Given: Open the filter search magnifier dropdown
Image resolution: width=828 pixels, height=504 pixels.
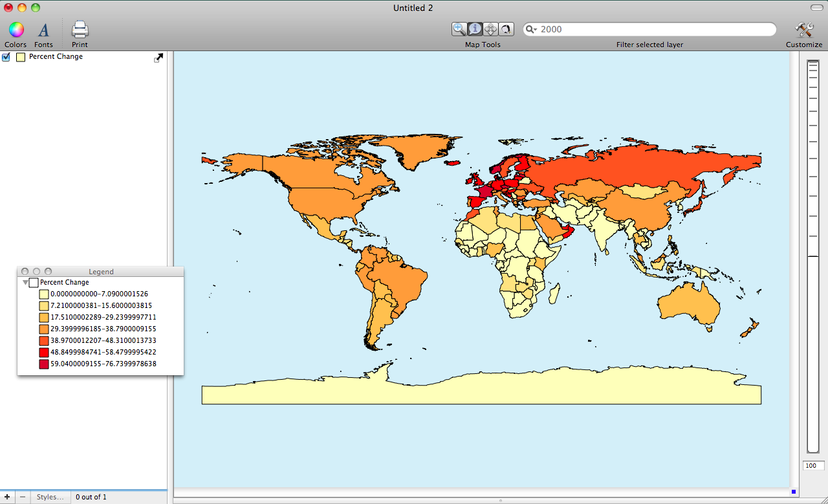Looking at the screenshot, I should click(532, 29).
